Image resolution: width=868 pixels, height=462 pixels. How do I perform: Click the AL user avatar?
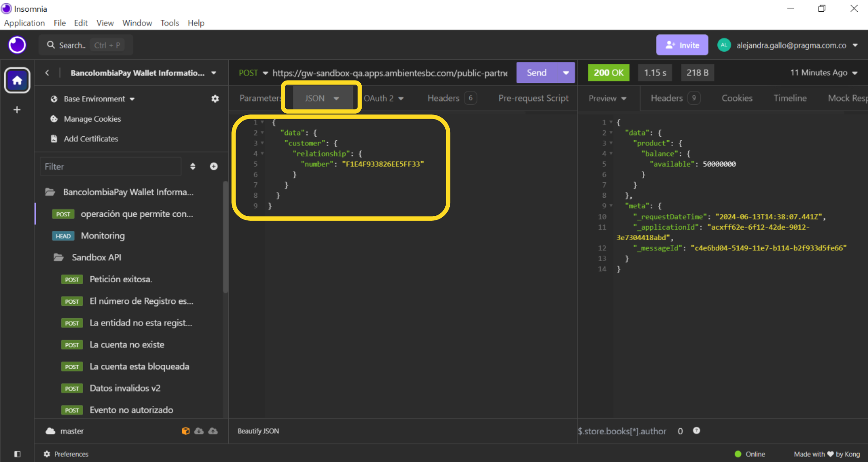[724, 45]
